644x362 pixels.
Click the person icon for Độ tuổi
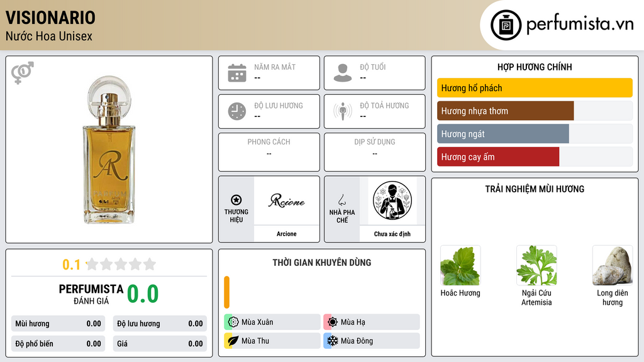(343, 73)
